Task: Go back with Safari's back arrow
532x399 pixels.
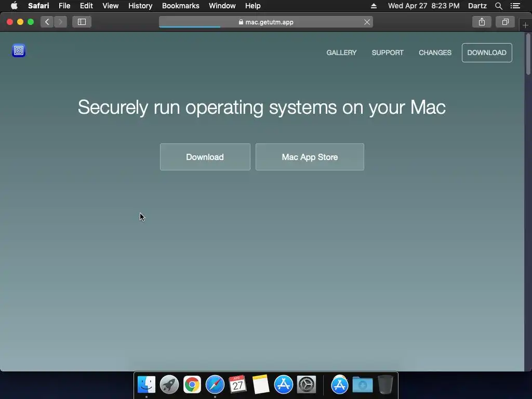Action: point(47,22)
